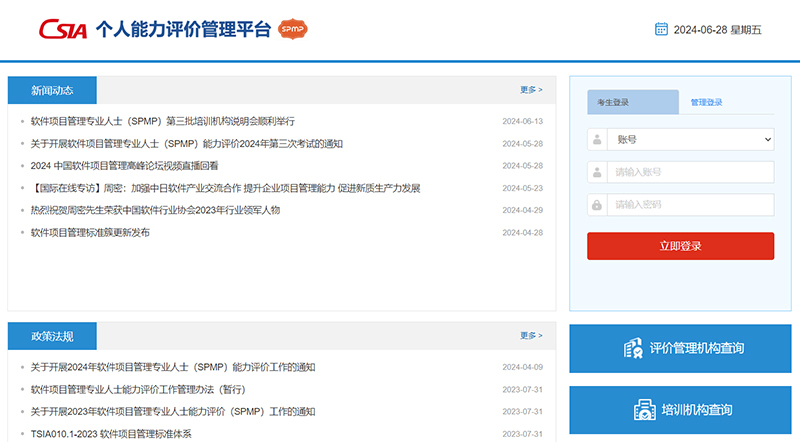Click the calendar icon beside the date

pyautogui.click(x=661, y=30)
